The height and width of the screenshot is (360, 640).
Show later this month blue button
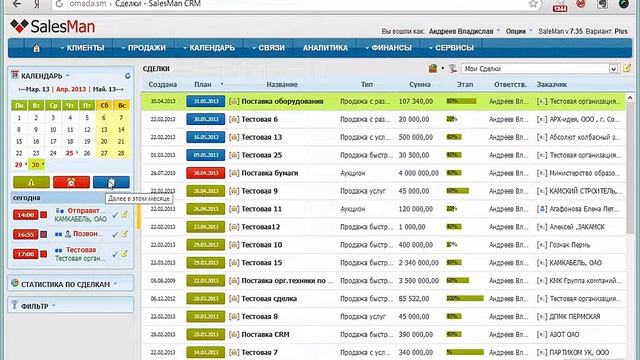tap(111, 182)
